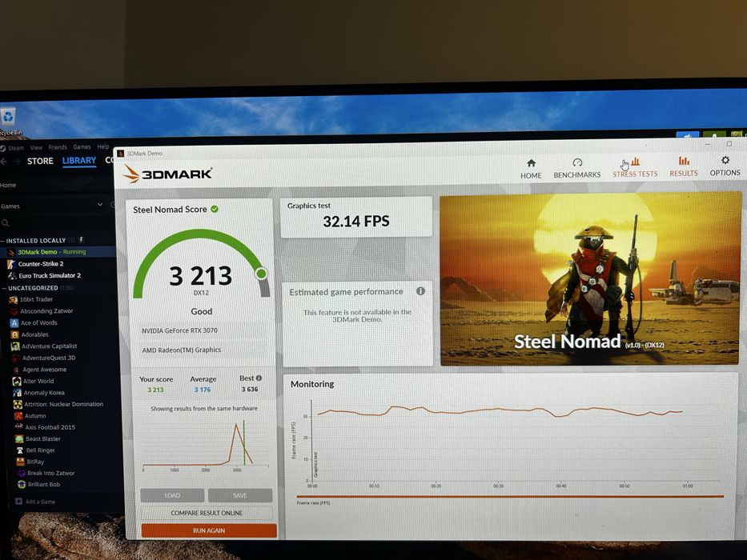
Task: Click the Graphics test 32.14 FPS card
Action: click(355, 217)
